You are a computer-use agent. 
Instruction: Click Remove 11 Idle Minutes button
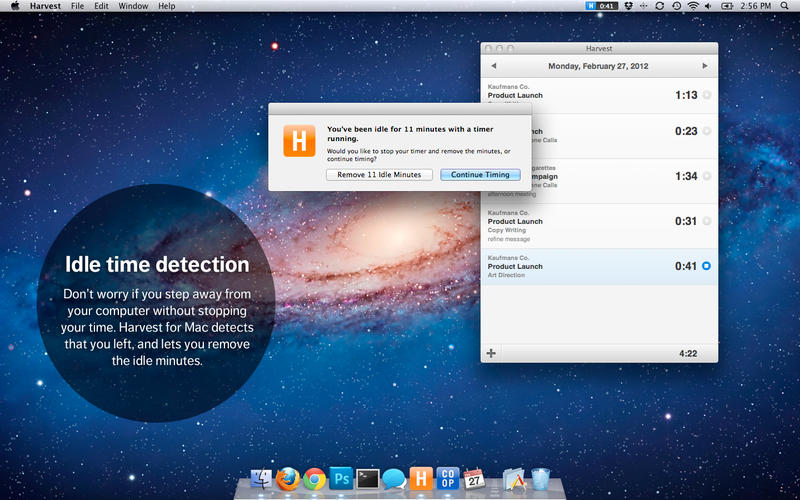pos(379,174)
